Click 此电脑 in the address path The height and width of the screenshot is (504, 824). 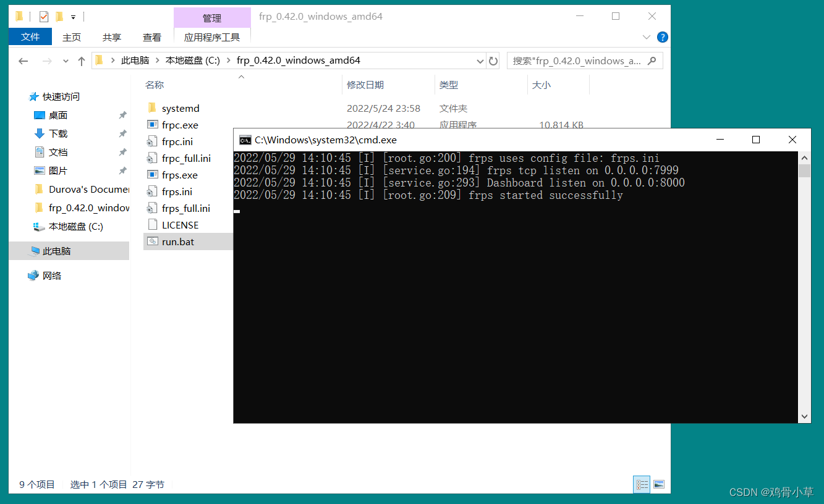pyautogui.click(x=135, y=61)
